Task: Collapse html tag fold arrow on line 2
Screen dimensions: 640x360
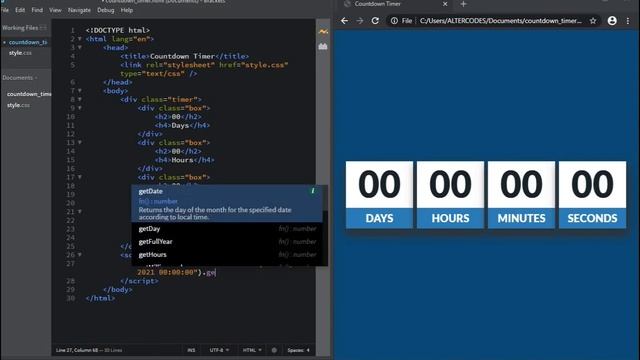Action: [80, 39]
